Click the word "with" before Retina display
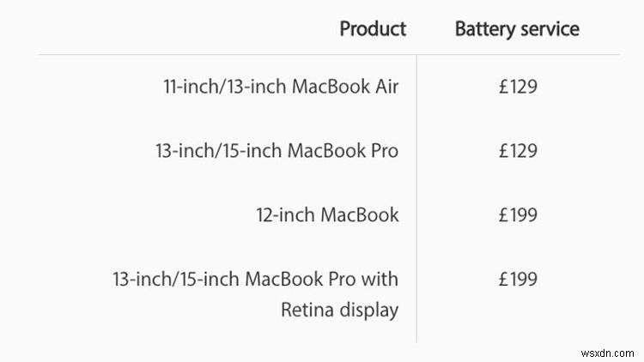 click(x=379, y=279)
